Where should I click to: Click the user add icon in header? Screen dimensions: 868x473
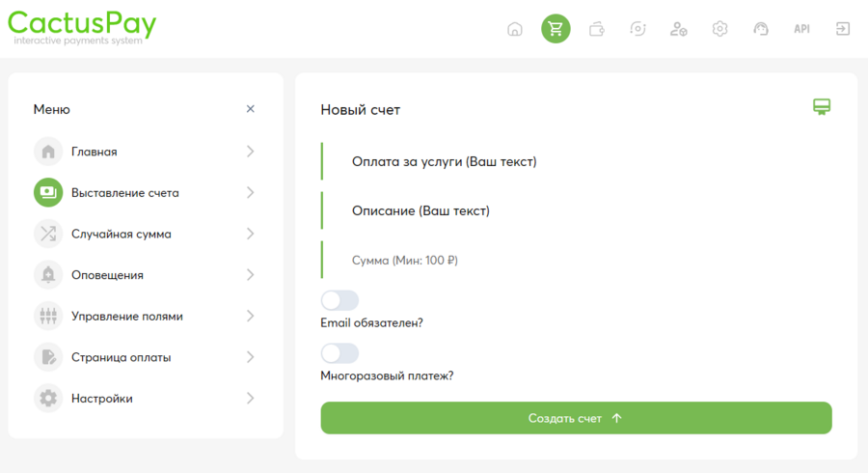[x=679, y=29]
